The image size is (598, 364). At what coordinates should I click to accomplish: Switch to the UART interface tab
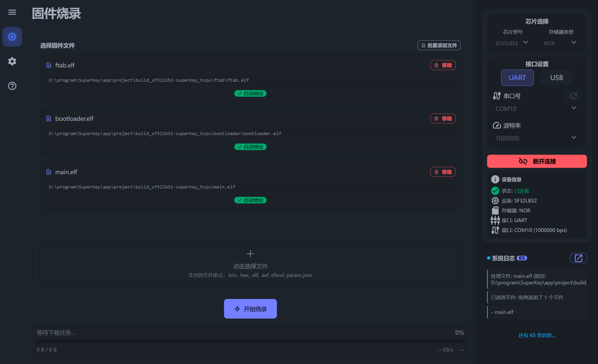517,78
